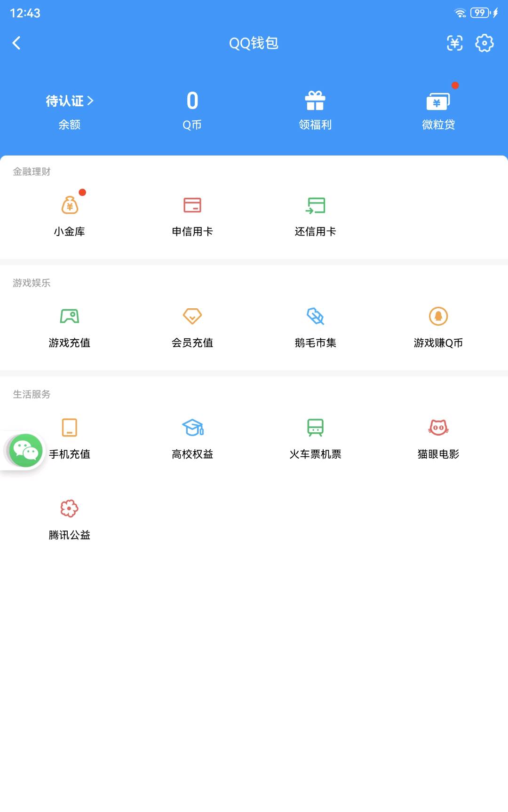Tap the 手机充值 phone icon
The image size is (508, 812).
tap(70, 428)
